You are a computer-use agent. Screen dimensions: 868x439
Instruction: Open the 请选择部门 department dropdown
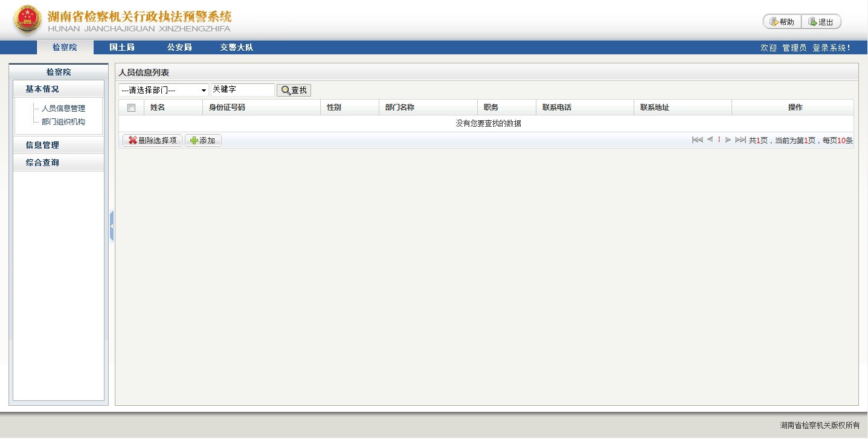163,90
